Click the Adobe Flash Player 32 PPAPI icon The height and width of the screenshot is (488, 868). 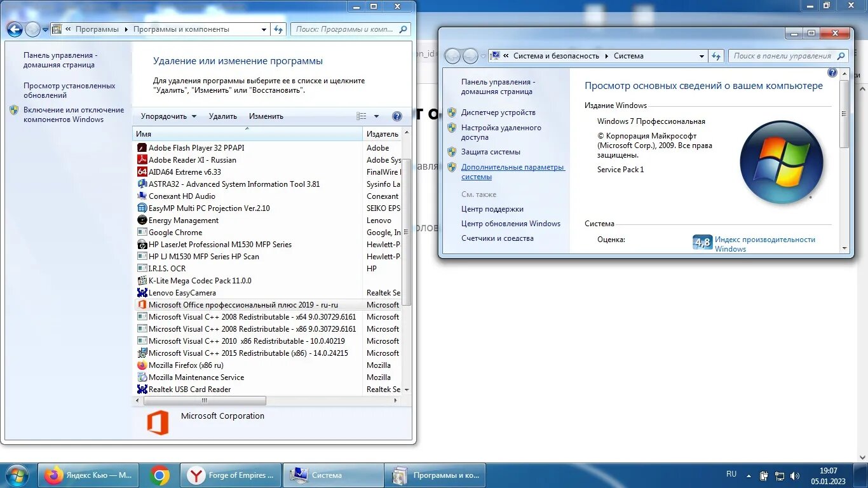coord(142,147)
